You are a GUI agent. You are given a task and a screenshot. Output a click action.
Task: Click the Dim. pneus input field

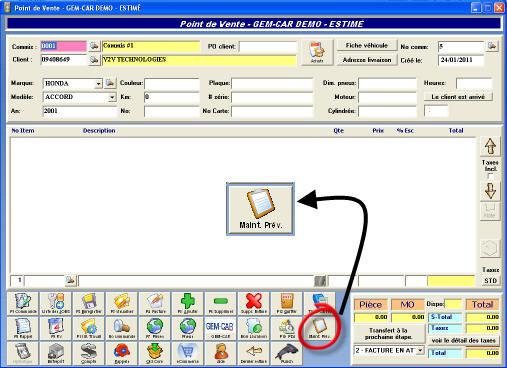point(387,83)
